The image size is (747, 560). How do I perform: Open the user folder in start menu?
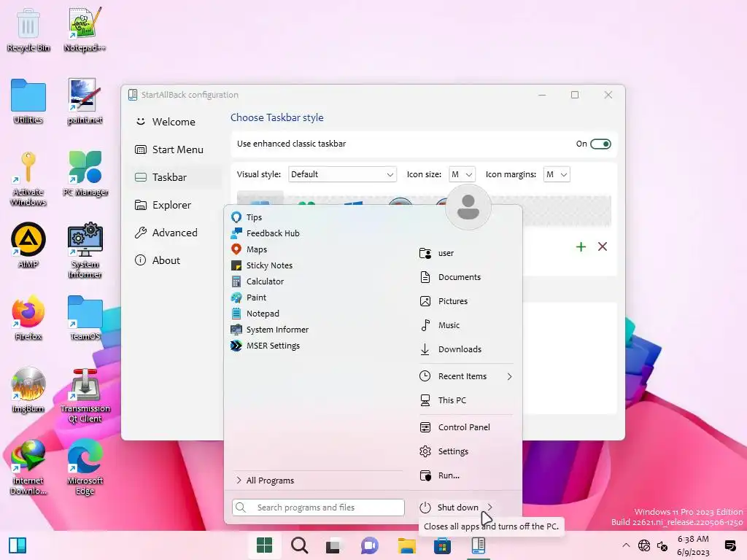(437, 253)
